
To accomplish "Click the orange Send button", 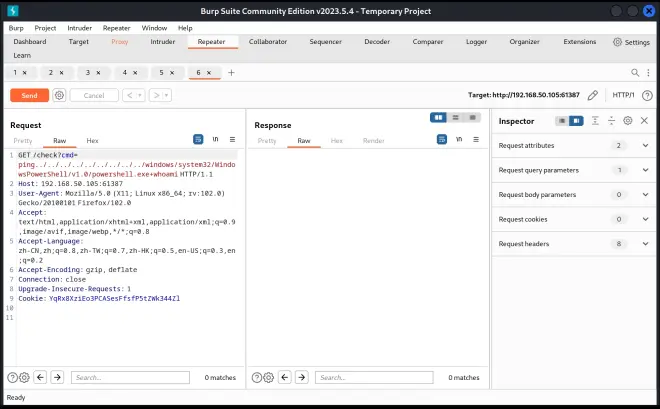I will [x=29, y=95].
